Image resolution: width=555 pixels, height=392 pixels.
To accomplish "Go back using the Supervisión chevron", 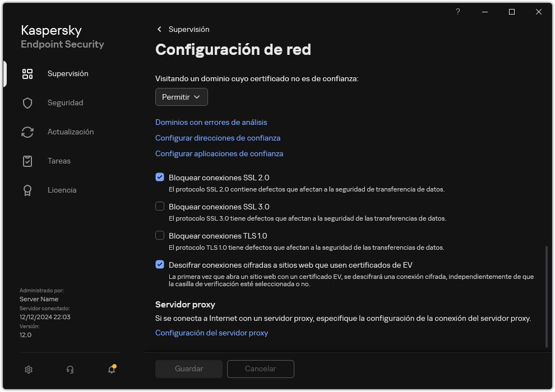I will click(x=159, y=29).
